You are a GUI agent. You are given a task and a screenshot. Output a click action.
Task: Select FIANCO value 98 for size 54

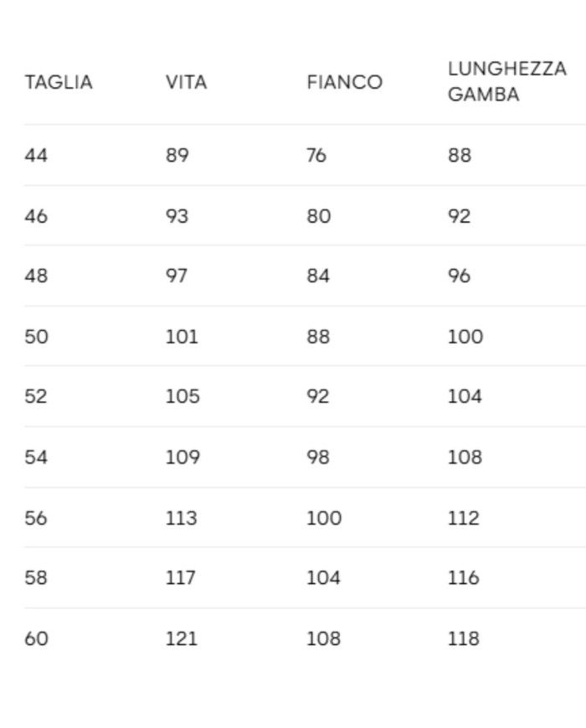tap(318, 457)
